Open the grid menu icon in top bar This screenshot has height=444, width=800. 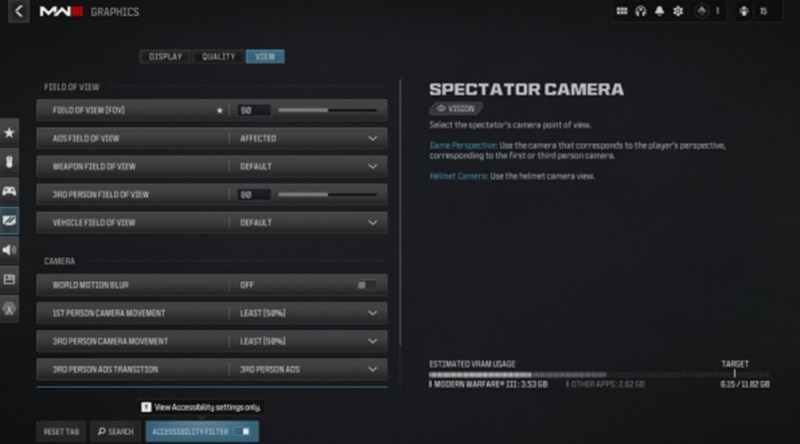click(621, 11)
